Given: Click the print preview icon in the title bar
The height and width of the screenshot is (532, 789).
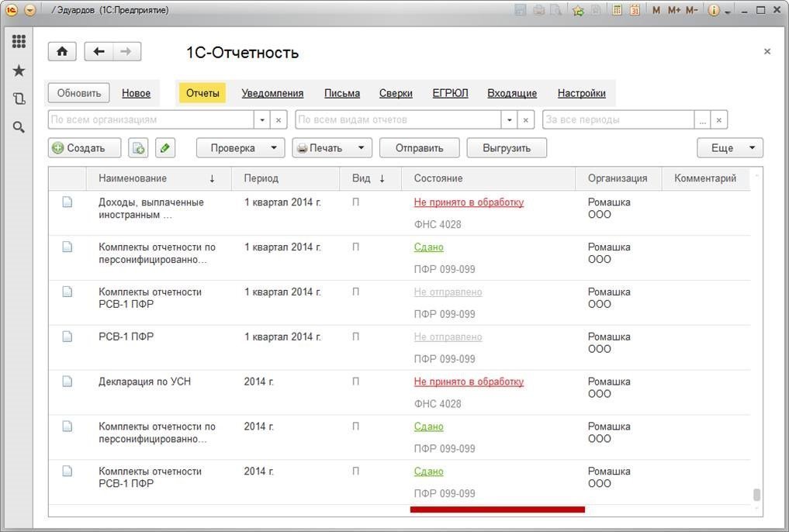Looking at the screenshot, I should tap(556, 10).
